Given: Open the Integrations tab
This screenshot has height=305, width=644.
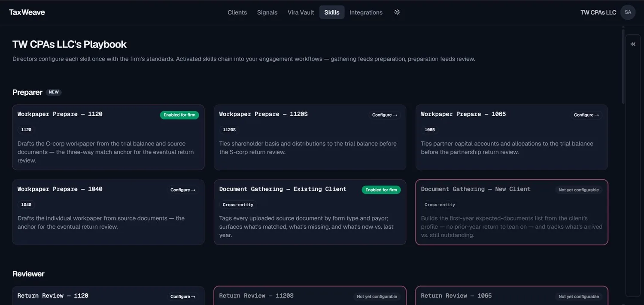Looking at the screenshot, I should coord(366,12).
